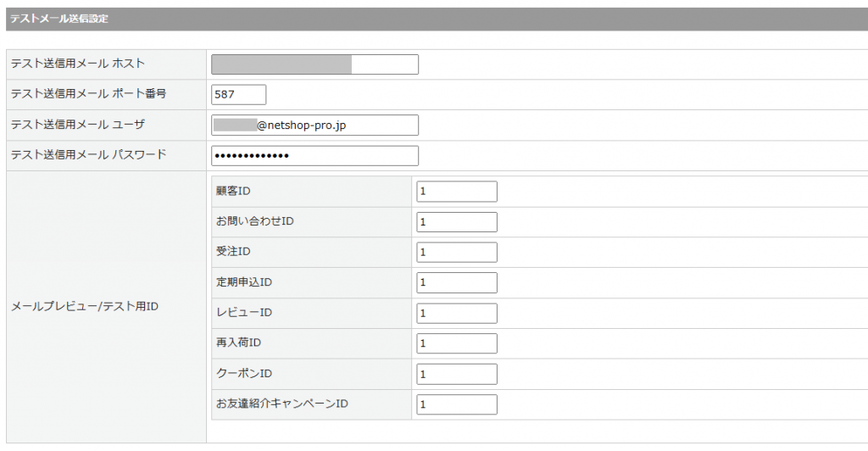Click the テスト送信用メール パスワード label

89,156
